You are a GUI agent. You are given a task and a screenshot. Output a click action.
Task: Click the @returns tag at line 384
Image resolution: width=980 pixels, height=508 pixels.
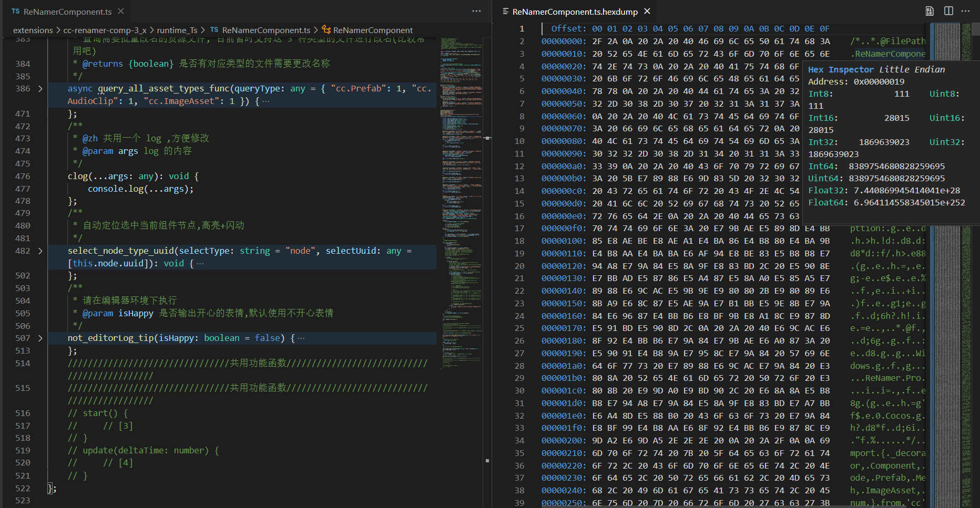coord(103,64)
